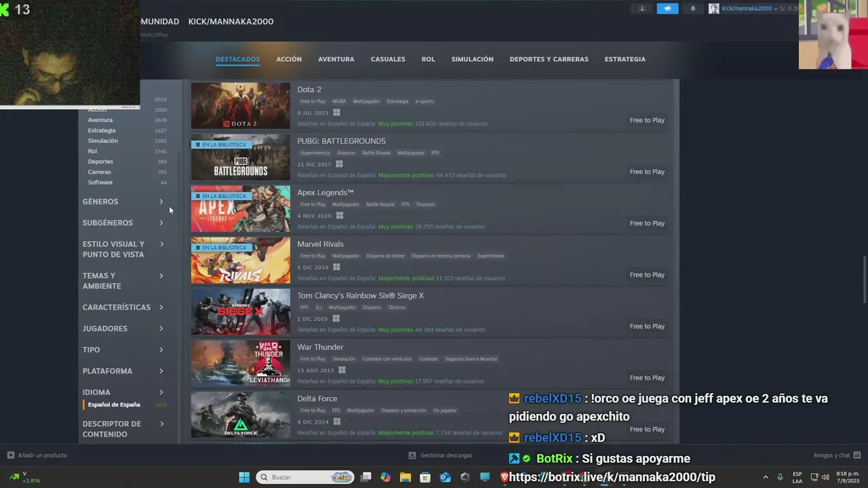Image resolution: width=868 pixels, height=488 pixels.
Task: Switch to the ROL tab
Action: 429,59
